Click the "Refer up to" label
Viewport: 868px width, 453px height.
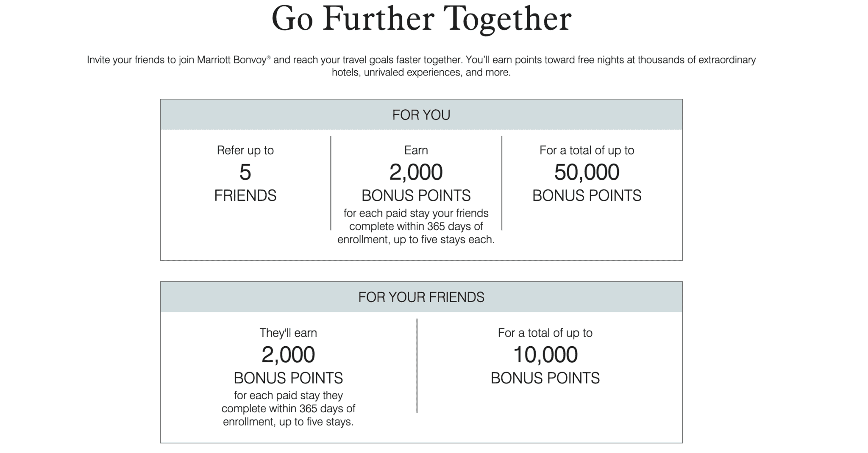click(x=245, y=150)
